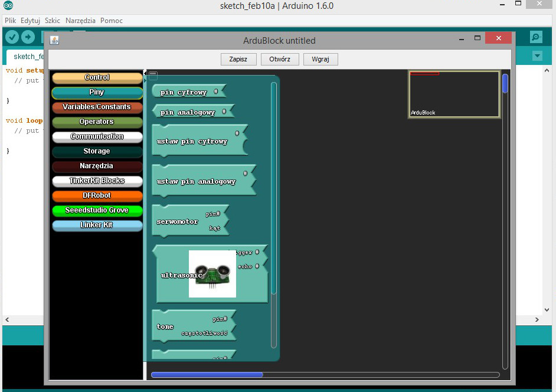Image resolution: width=556 pixels, height=392 pixels.
Task: Select the 'ustaw pin analogowy' block
Action: pos(204,181)
